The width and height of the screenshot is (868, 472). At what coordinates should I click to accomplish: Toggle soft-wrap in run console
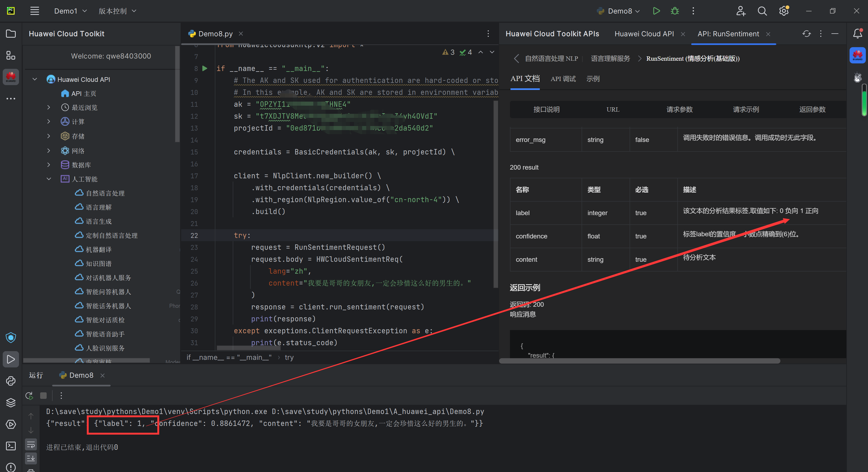click(x=31, y=445)
